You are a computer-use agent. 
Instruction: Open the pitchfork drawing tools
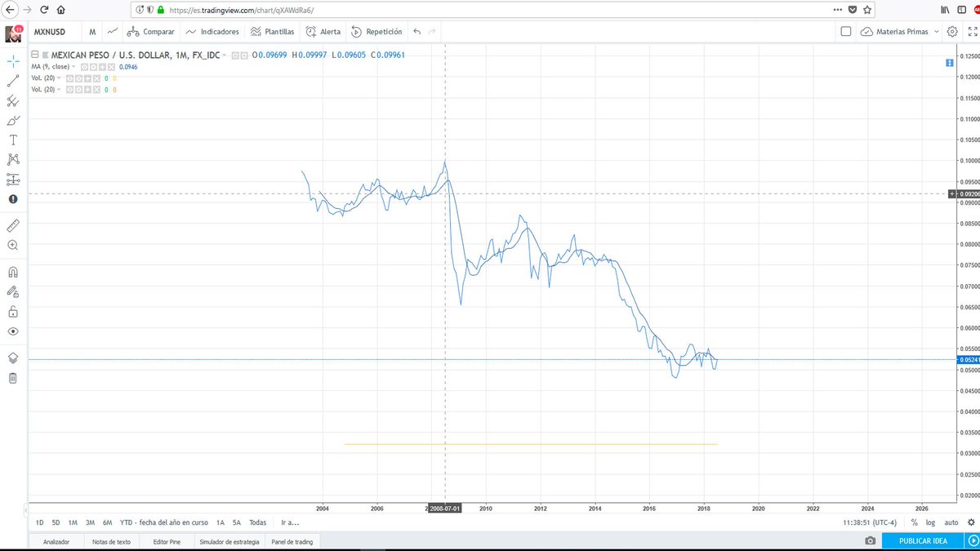coord(13,101)
